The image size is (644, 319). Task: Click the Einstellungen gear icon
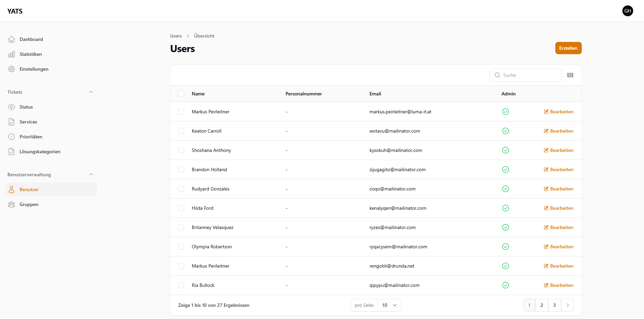pos(12,69)
